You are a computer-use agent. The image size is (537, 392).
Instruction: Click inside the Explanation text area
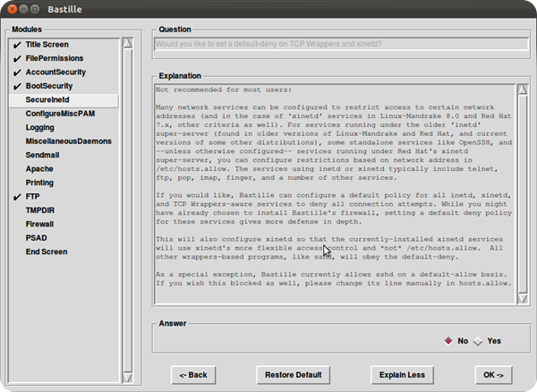335,194
